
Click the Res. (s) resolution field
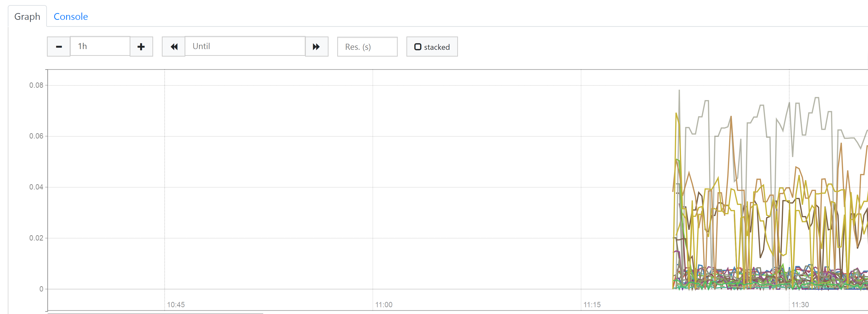[367, 47]
